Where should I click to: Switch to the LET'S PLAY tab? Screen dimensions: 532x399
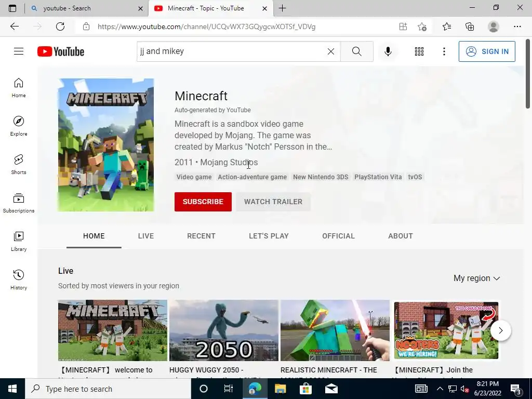(269, 236)
